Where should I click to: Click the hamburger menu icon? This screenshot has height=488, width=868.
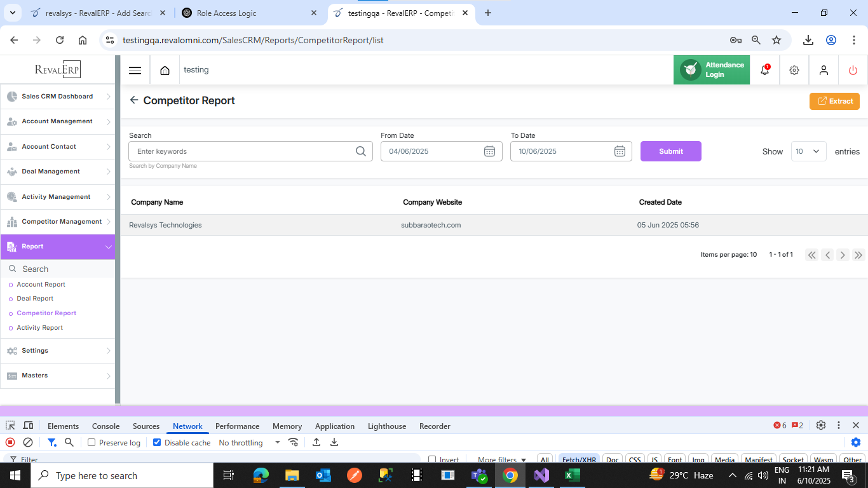click(x=135, y=71)
